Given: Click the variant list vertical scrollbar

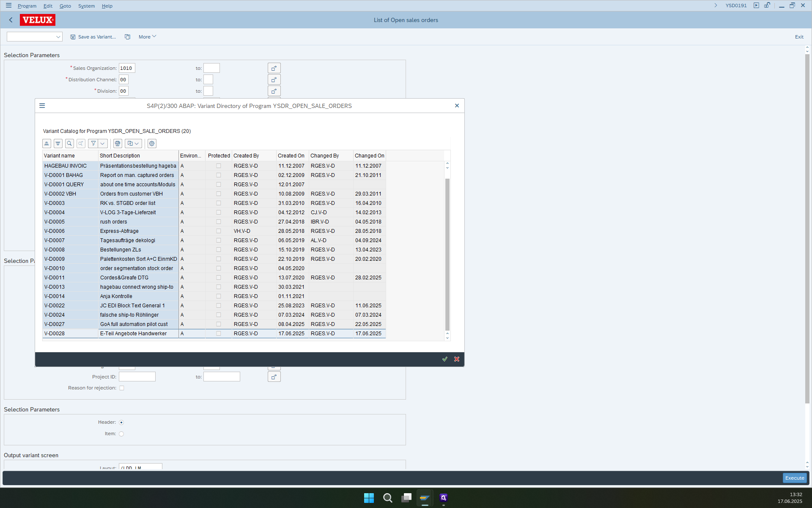Looking at the screenshot, I should pos(447,254).
